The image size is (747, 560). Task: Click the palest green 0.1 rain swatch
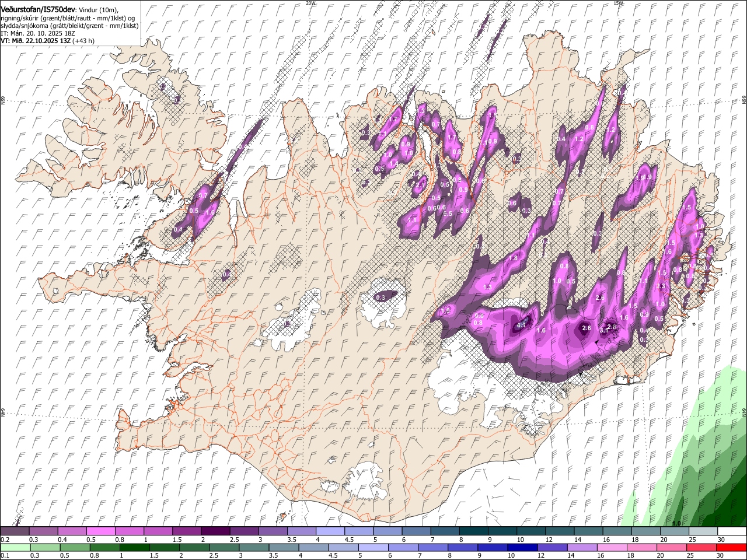coord(15,547)
